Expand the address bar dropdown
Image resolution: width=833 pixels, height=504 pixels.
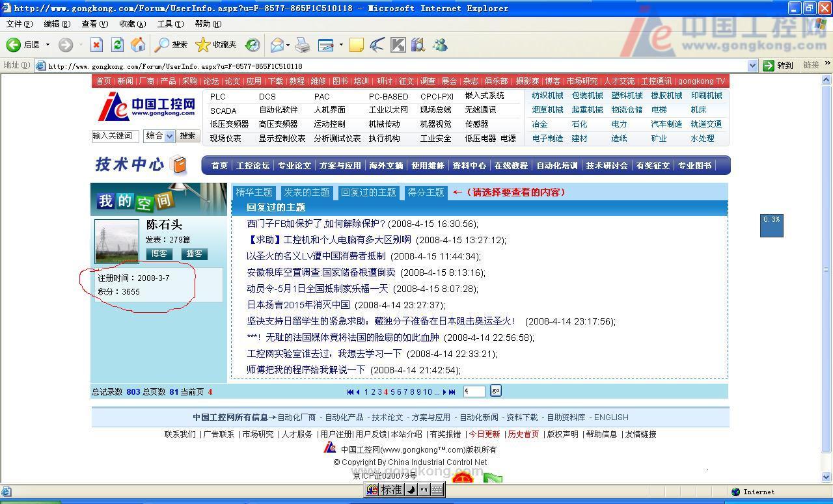click(x=752, y=66)
